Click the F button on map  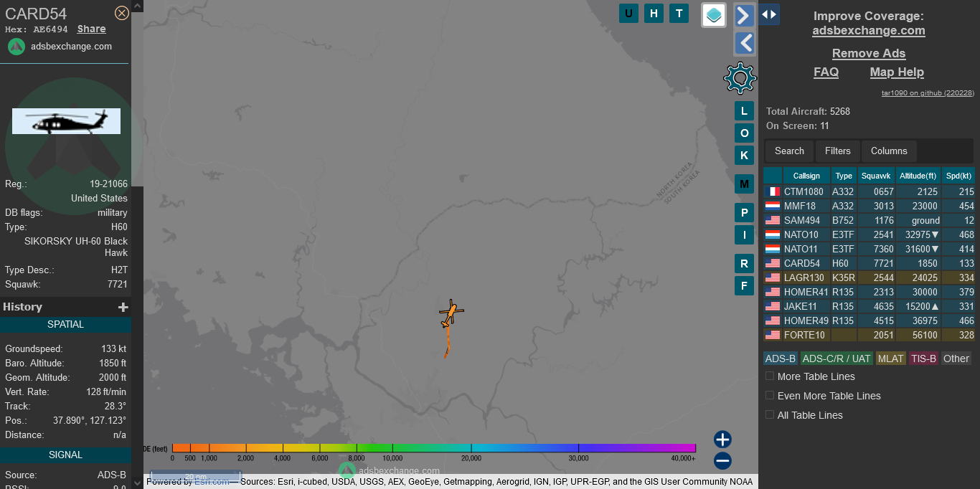coord(744,285)
